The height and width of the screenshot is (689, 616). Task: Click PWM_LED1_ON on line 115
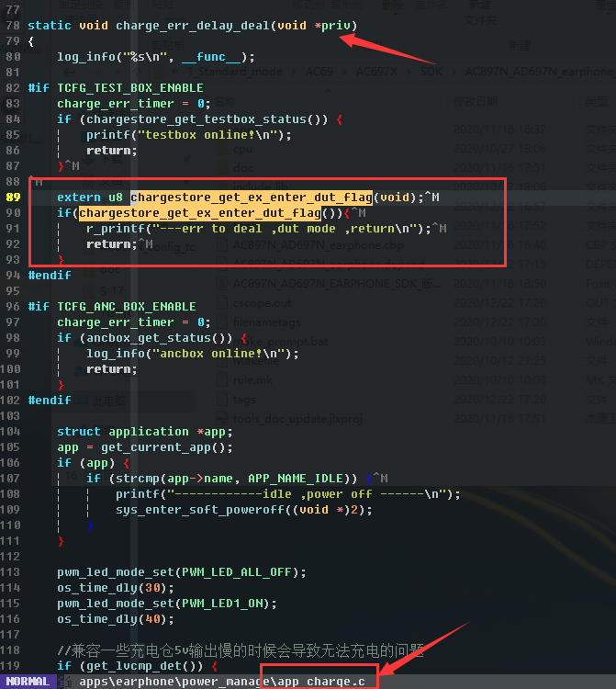(222, 604)
